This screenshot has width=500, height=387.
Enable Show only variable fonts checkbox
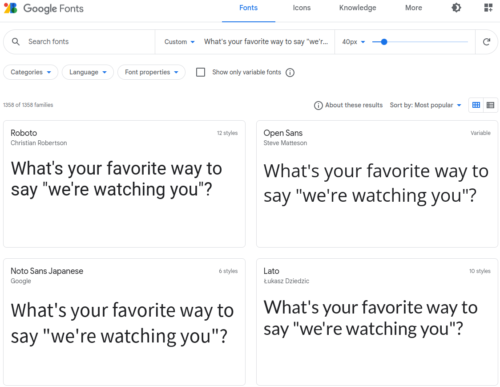pyautogui.click(x=200, y=72)
